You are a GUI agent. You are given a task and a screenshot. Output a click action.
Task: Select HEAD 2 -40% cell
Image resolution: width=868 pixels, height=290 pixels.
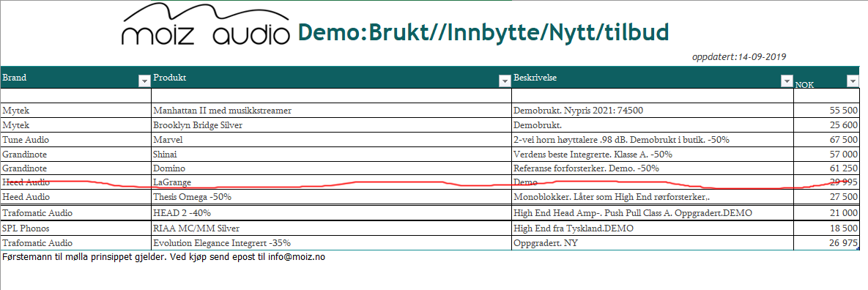(x=331, y=213)
